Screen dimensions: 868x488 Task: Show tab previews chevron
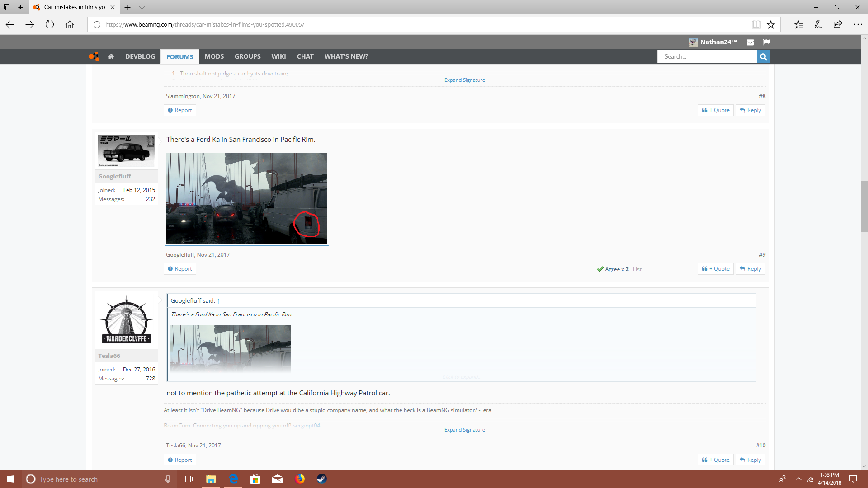pos(142,7)
